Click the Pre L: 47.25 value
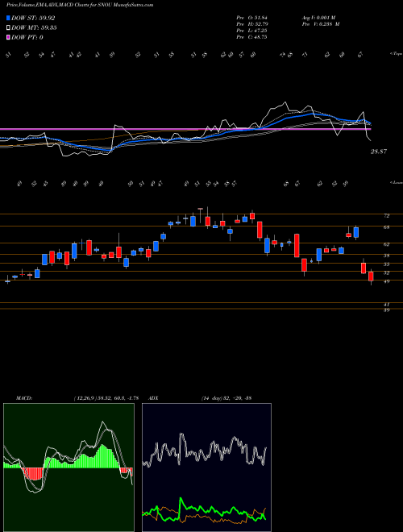Viewport: 403px width, 532px height. tap(251, 31)
